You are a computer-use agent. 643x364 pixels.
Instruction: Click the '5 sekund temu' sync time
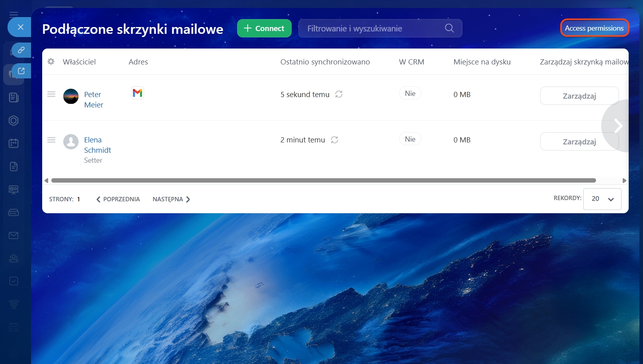pos(305,95)
